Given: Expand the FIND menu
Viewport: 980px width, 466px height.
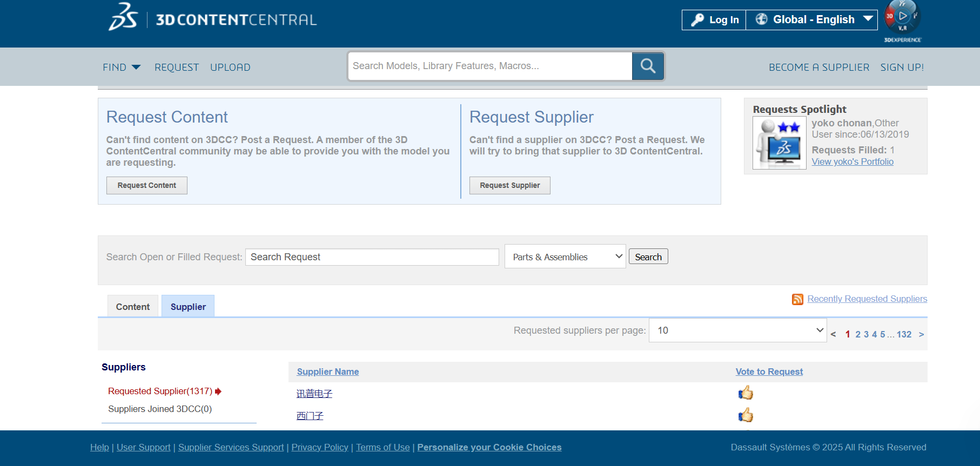Looking at the screenshot, I should click(122, 67).
